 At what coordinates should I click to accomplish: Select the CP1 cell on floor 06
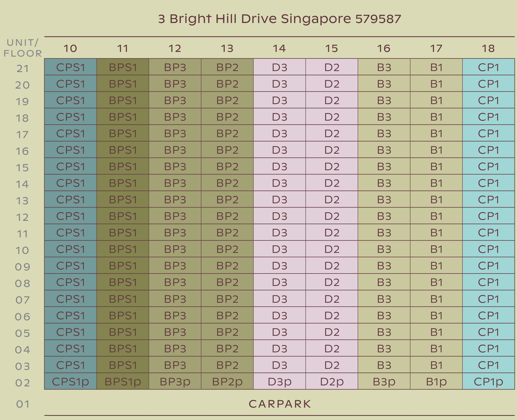[x=489, y=315]
